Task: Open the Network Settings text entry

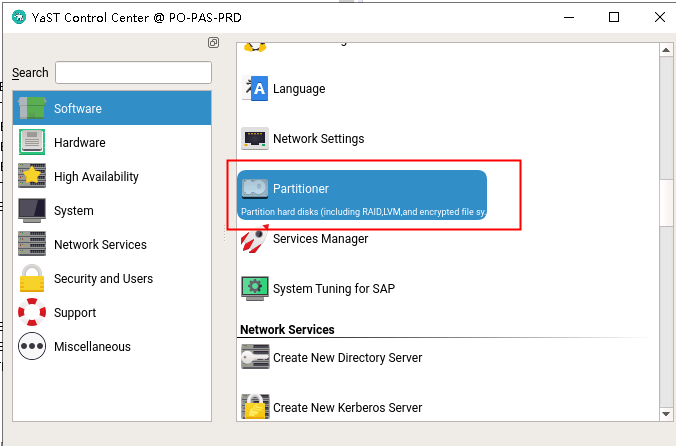Action: (x=319, y=139)
